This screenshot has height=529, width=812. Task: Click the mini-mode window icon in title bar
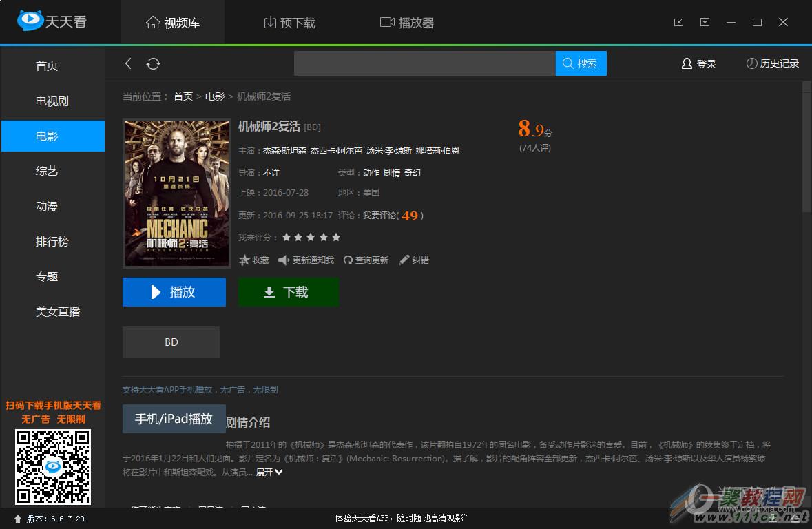[x=678, y=22]
